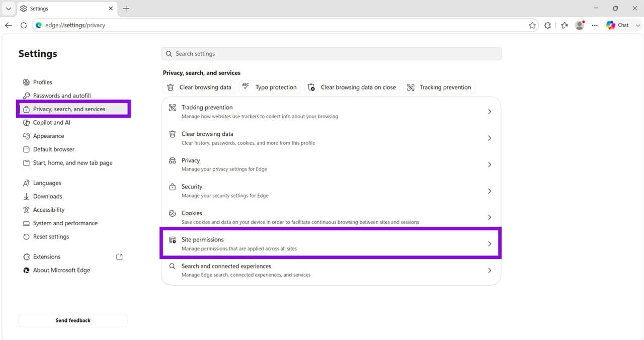The height and width of the screenshot is (340, 644).
Task: Click Manage permissions applied across all sites text
Action: [x=239, y=249]
